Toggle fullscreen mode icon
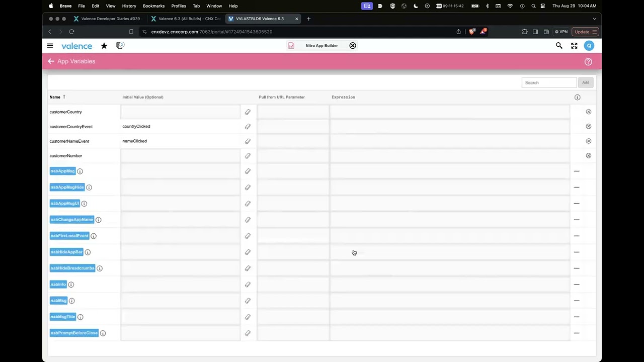 tap(574, 46)
